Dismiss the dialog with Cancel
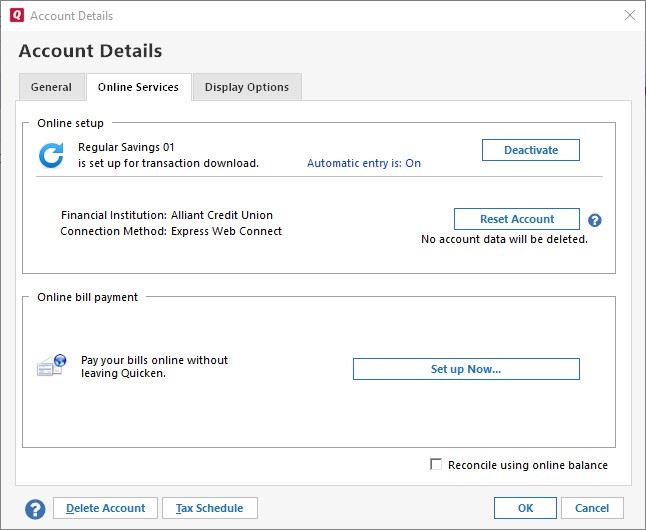Image resolution: width=646 pixels, height=530 pixels. [592, 508]
